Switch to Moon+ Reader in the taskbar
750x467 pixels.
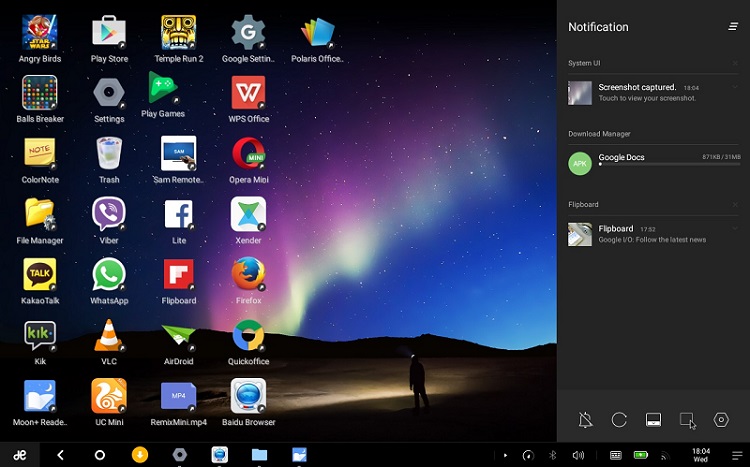click(x=299, y=455)
